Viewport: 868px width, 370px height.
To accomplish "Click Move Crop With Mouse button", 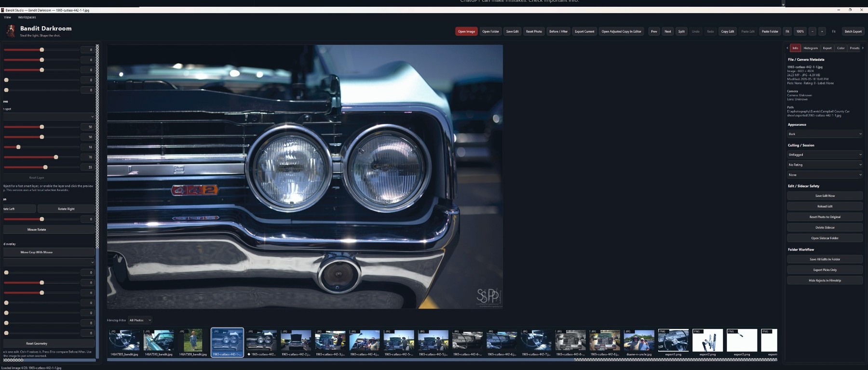I will click(x=49, y=252).
